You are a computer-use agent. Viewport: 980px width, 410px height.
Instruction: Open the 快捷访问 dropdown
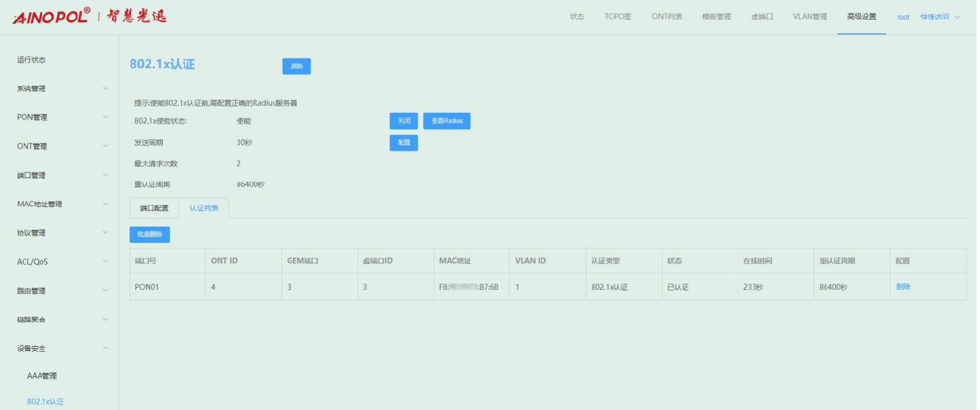(940, 17)
